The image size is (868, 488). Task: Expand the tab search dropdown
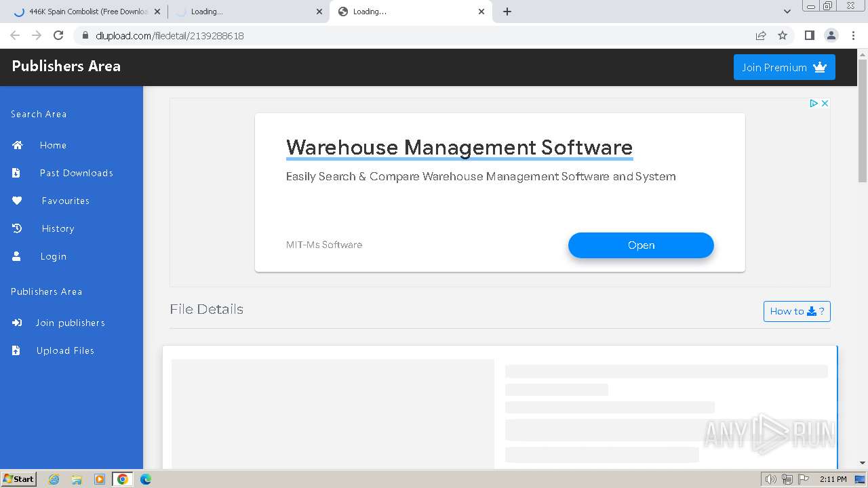click(787, 12)
